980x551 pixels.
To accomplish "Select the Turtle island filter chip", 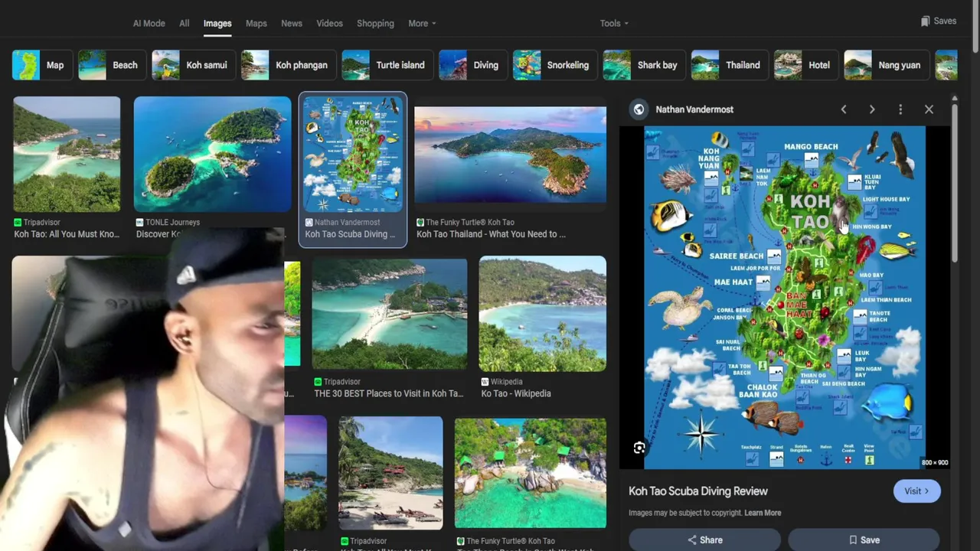I will [x=387, y=65].
